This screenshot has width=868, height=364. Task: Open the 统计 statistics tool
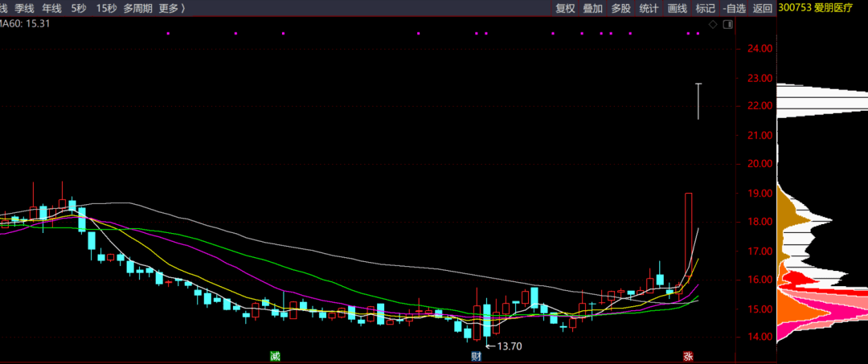coord(649,8)
